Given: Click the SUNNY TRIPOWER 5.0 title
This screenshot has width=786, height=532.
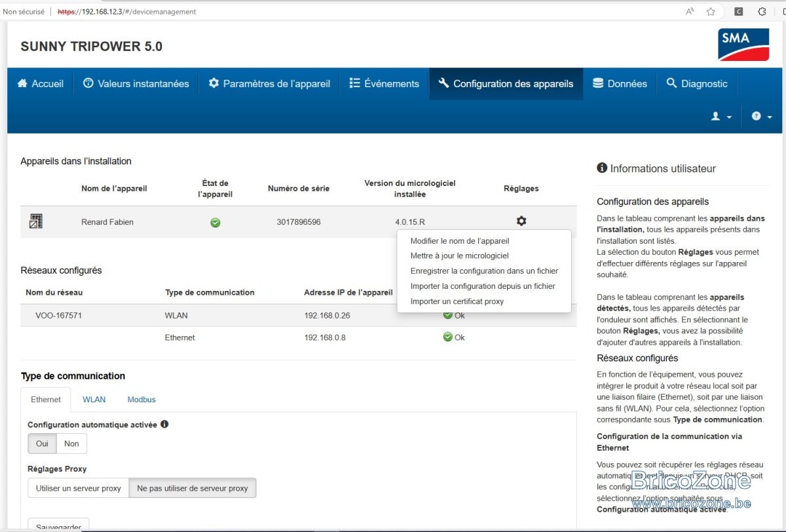Looking at the screenshot, I should [x=92, y=47].
